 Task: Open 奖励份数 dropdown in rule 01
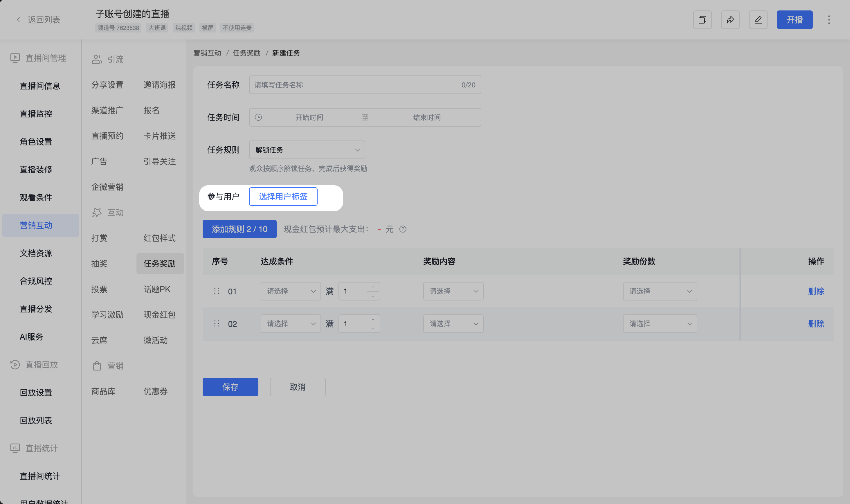[660, 291]
